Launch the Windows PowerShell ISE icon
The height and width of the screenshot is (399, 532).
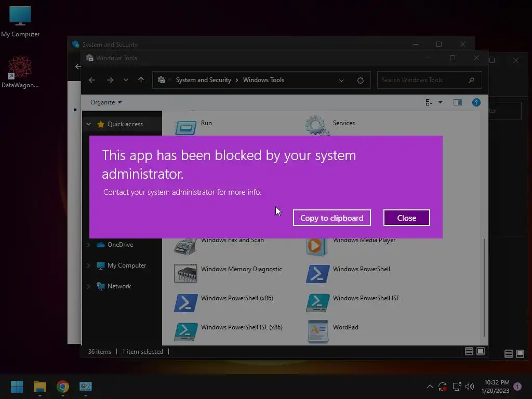317,303
